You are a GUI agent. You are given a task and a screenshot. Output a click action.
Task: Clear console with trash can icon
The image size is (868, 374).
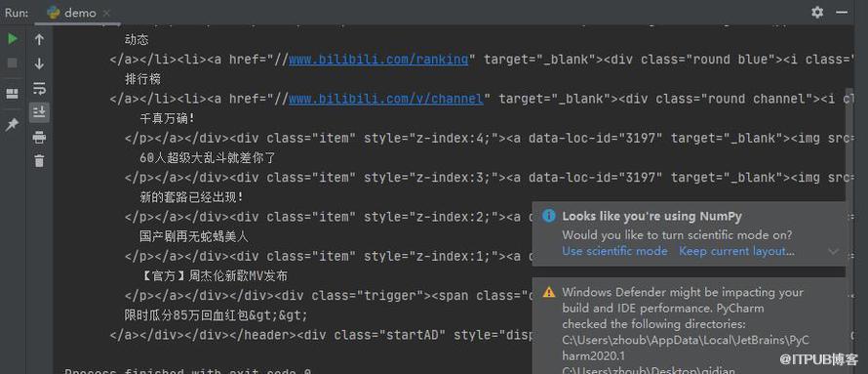(x=39, y=161)
